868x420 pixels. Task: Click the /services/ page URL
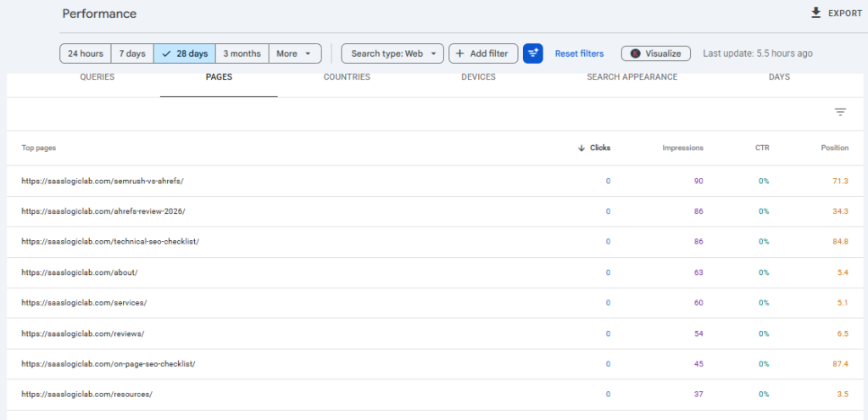84,303
